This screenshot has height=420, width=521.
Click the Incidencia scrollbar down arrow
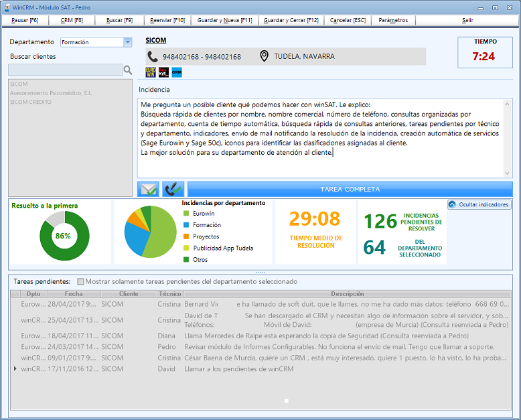(x=507, y=173)
